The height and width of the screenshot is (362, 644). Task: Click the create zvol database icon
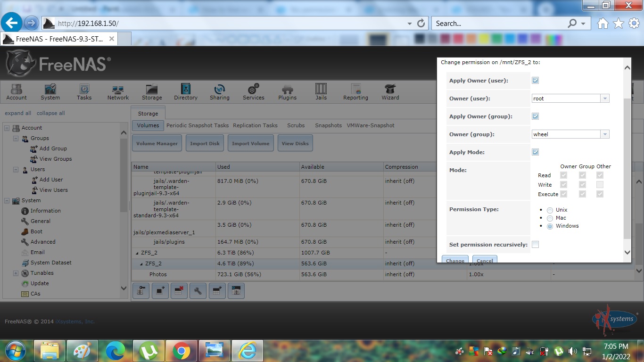[x=236, y=291]
